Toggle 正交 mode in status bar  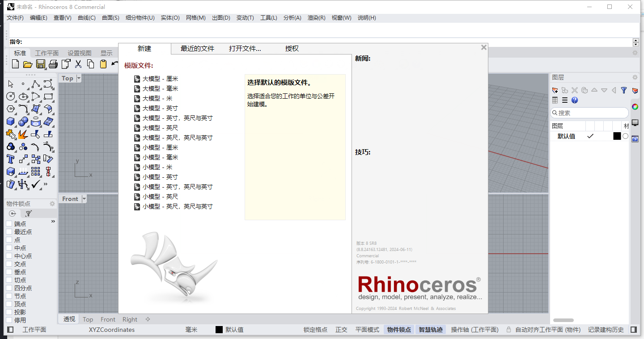point(341,330)
